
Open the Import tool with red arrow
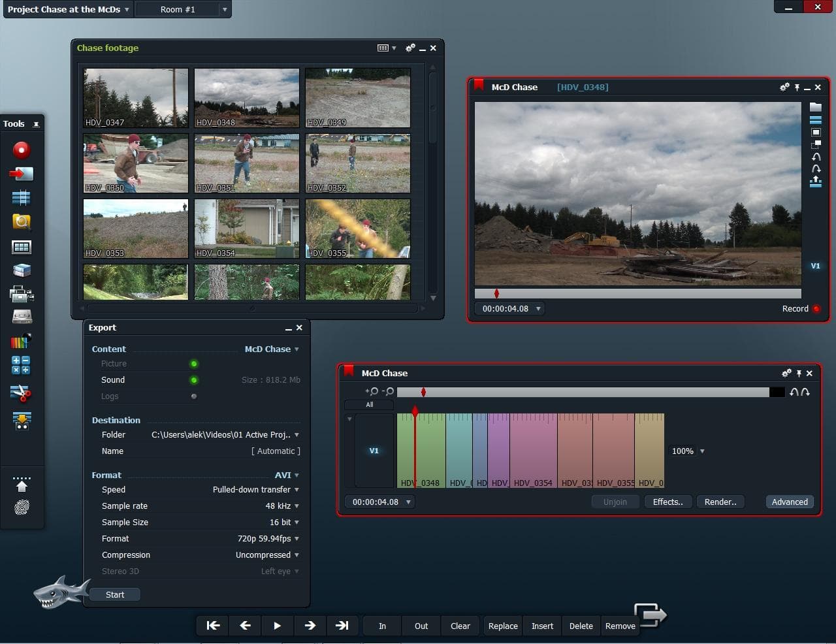22,174
